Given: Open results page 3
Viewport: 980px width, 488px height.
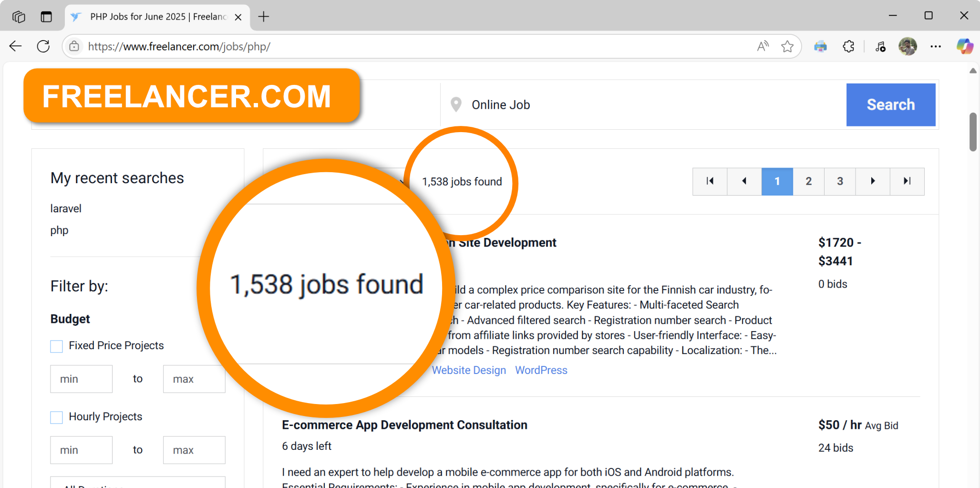Looking at the screenshot, I should 840,181.
